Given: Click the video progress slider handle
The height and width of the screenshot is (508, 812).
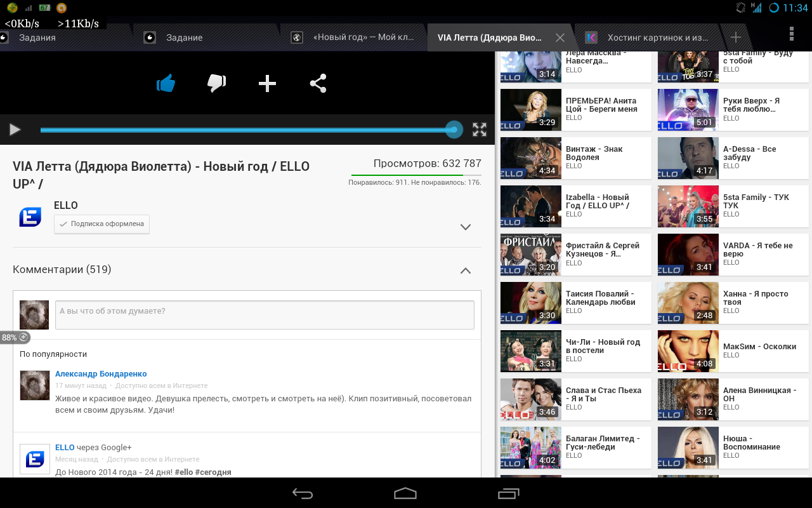Looking at the screenshot, I should [454, 130].
